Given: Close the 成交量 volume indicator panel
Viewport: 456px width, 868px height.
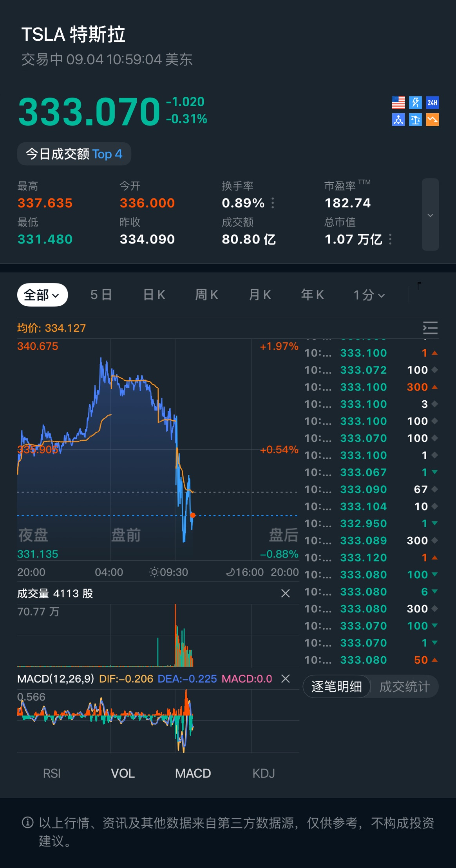Looking at the screenshot, I should coord(286,594).
